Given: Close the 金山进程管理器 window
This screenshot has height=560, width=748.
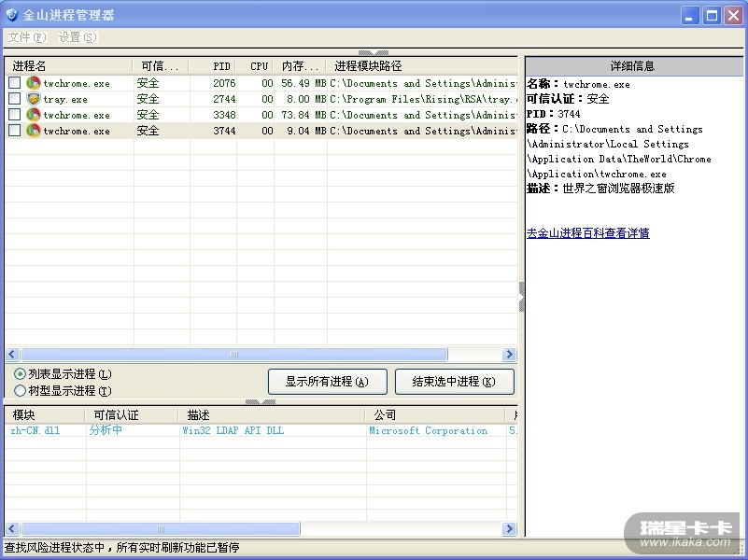Looking at the screenshot, I should tap(734, 16).
